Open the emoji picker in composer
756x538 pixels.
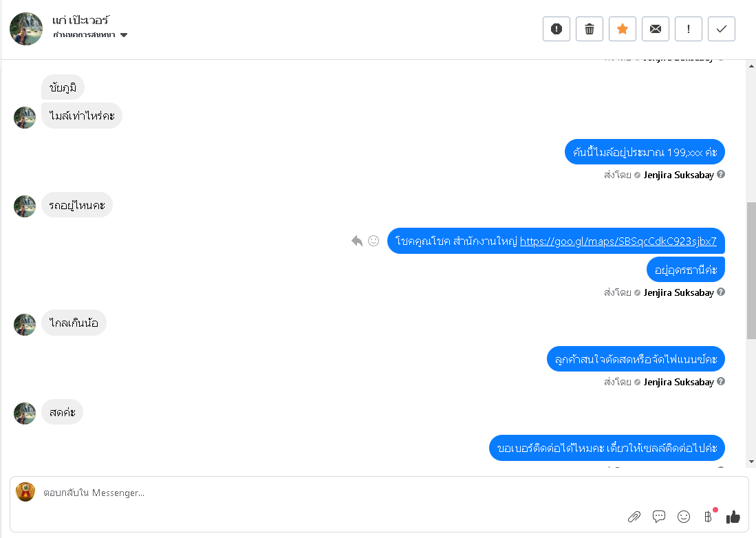coord(684,517)
